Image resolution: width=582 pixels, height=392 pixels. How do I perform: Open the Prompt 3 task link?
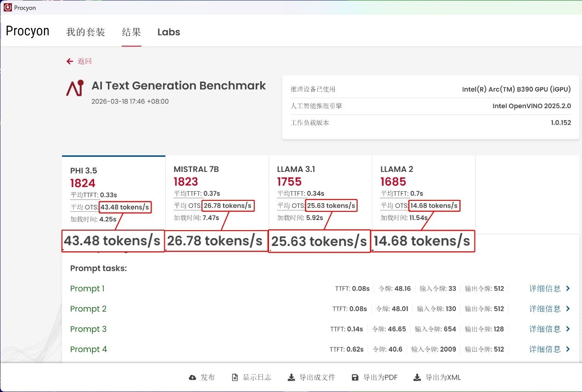click(x=88, y=329)
